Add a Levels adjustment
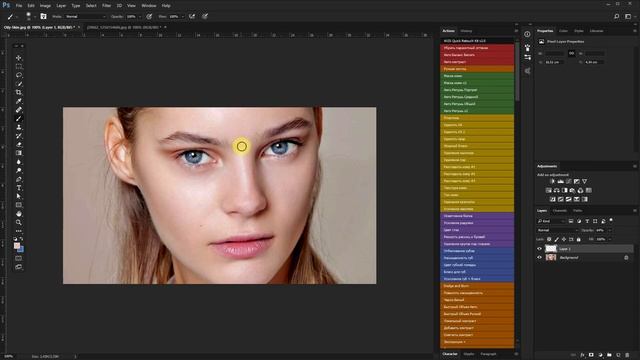 tap(561, 181)
